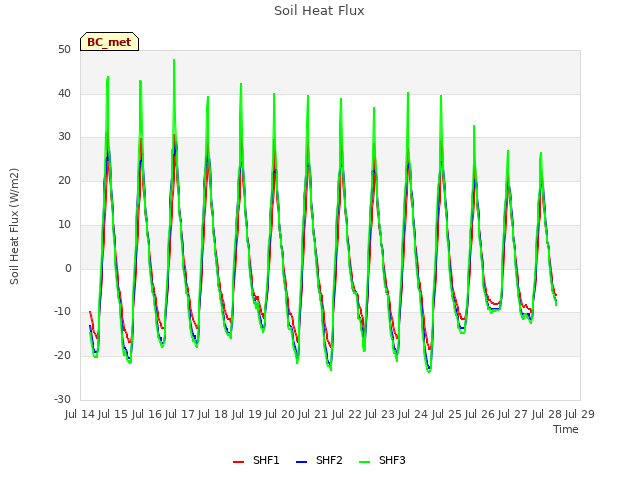
Task: Click the red SHF1 legend color marker
Action: (x=238, y=462)
